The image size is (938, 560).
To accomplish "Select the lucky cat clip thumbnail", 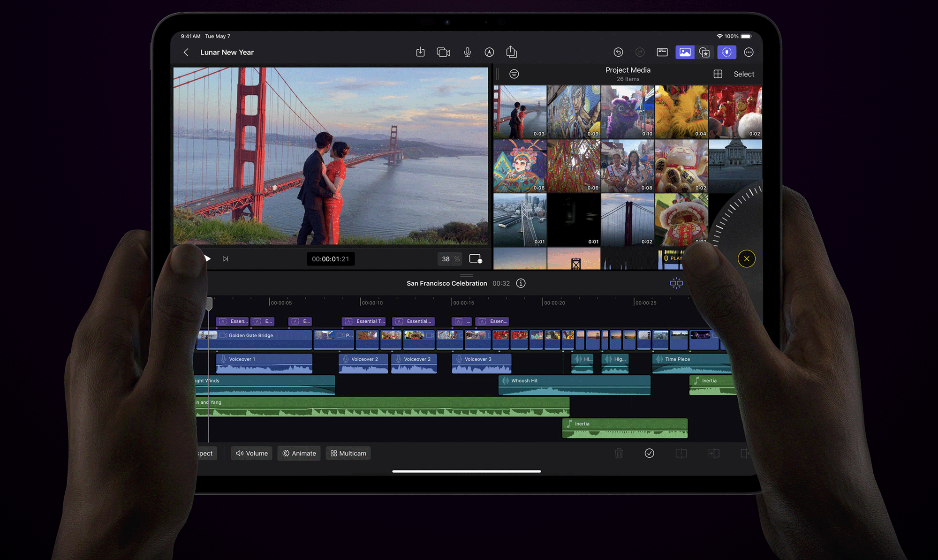I will tap(681, 166).
